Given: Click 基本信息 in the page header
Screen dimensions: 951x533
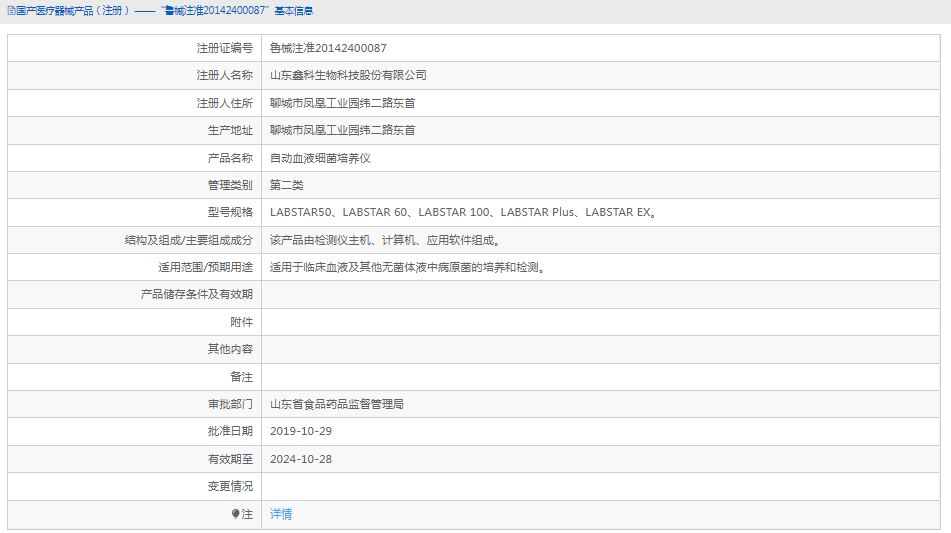Looking at the screenshot, I should tap(294, 11).
